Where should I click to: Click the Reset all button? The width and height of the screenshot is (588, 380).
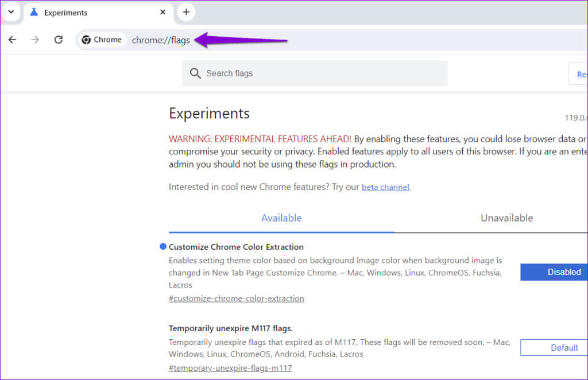tap(578, 74)
